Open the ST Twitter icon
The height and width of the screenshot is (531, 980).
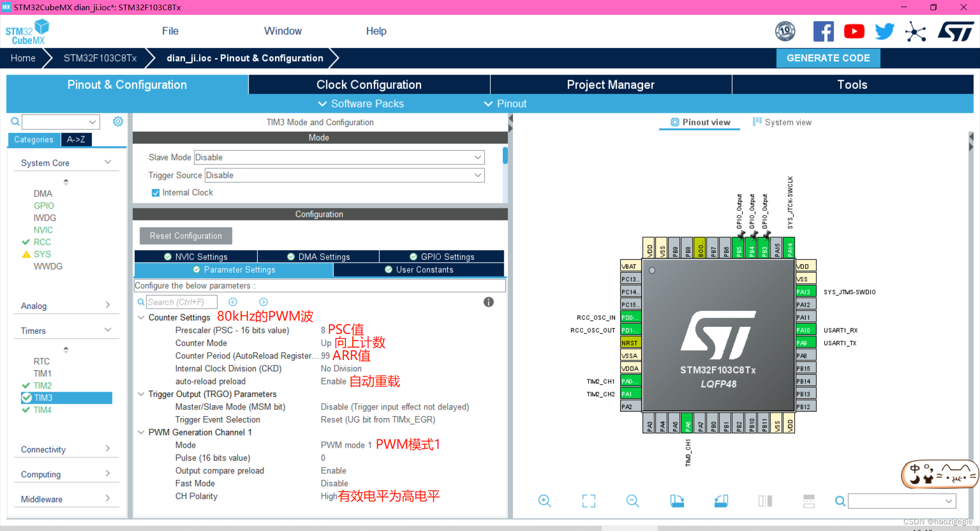point(885,32)
